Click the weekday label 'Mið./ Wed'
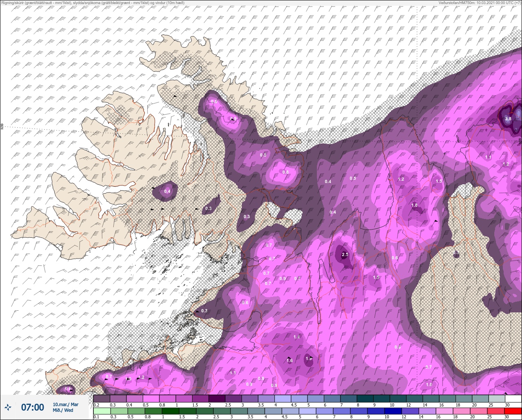The image size is (522, 420). coord(63,410)
